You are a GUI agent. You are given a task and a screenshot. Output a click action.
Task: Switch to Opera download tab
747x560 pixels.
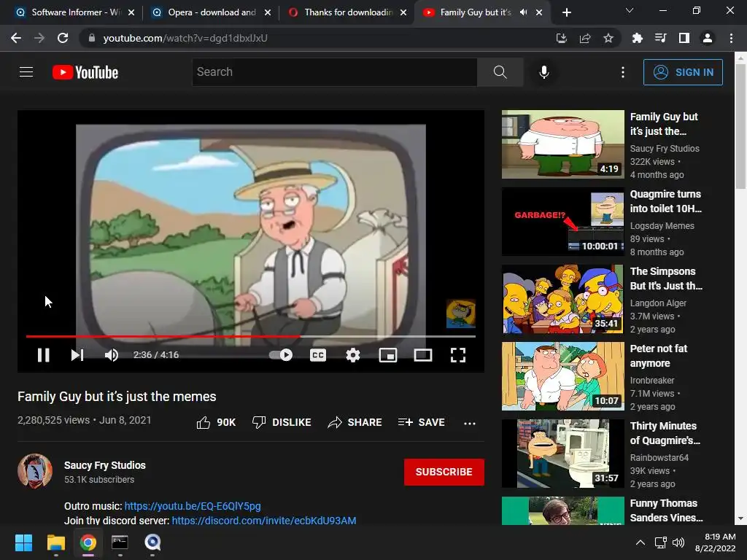[211, 12]
